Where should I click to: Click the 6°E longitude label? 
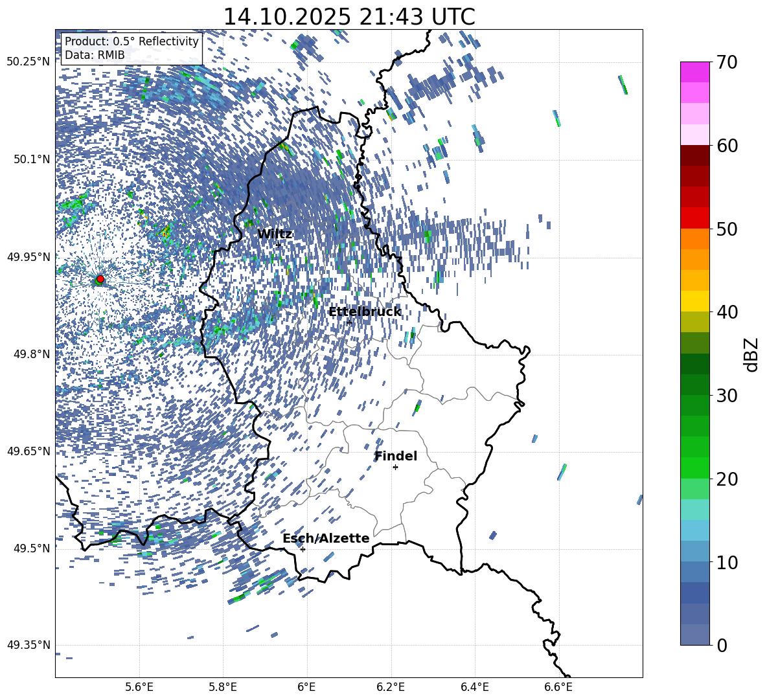(306, 687)
